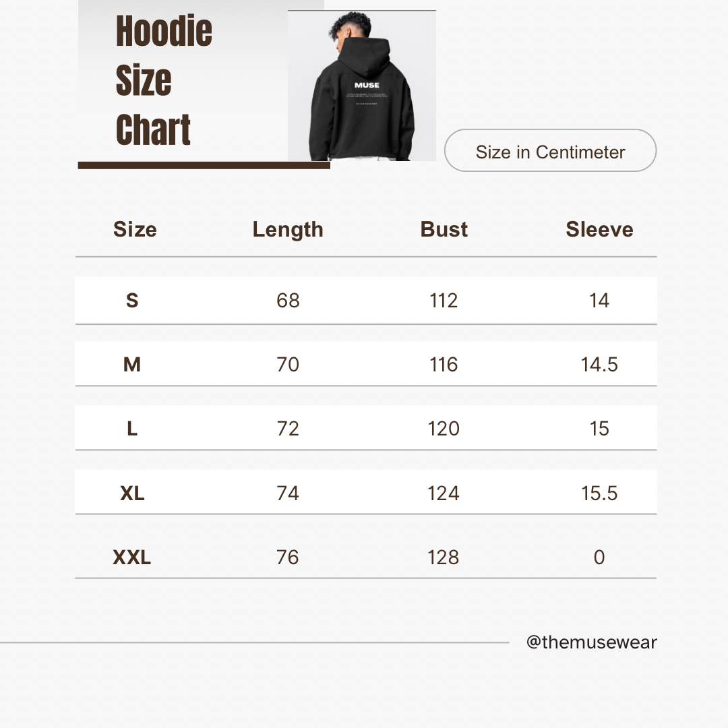This screenshot has width=728, height=728.
Task: Click the Bust column header
Action: (444, 230)
